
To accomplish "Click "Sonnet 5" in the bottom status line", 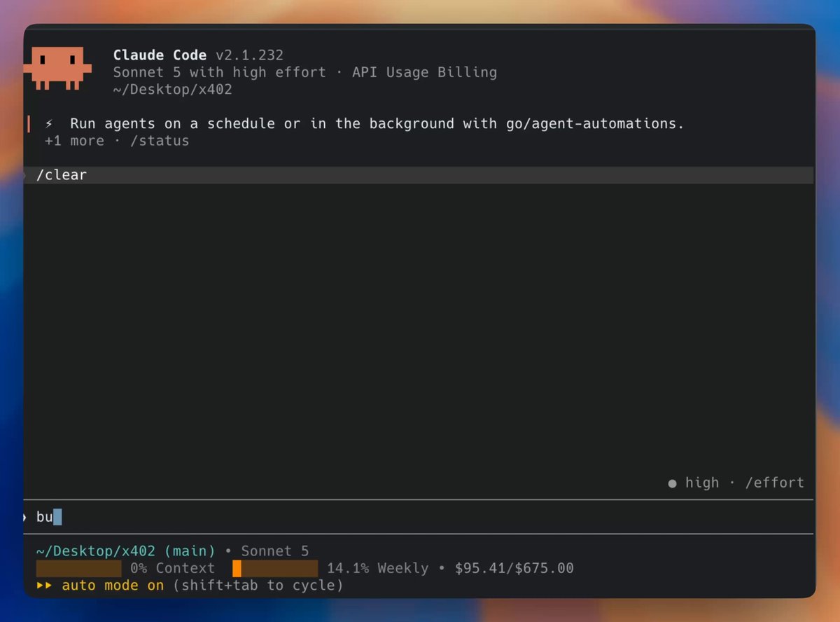I will point(275,551).
